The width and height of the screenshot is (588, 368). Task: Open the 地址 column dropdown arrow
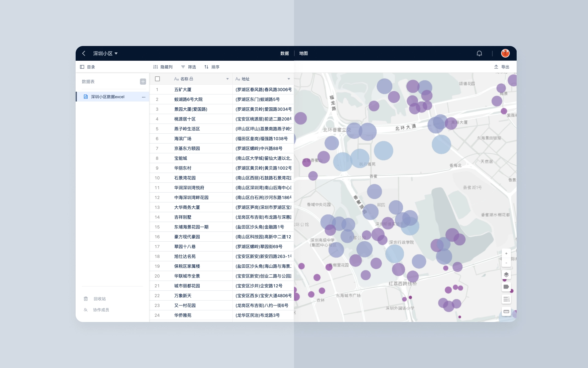(288, 79)
